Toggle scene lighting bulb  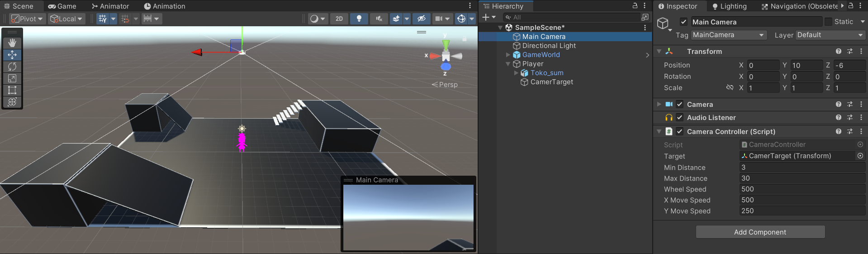tap(359, 19)
